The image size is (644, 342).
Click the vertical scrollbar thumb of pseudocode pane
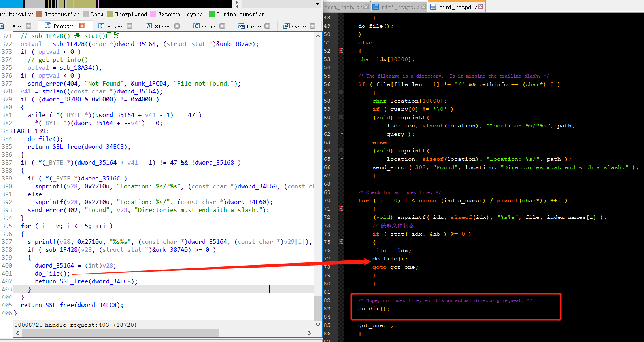click(318, 308)
